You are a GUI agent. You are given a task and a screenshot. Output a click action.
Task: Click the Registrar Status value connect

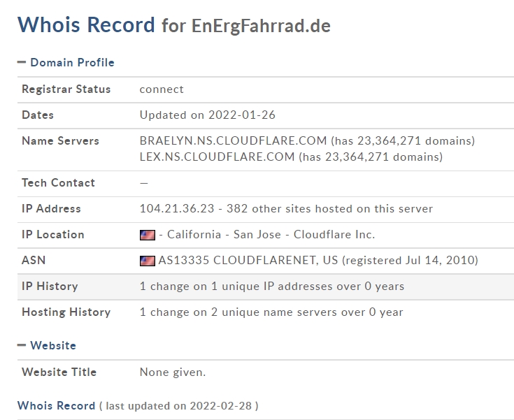pos(162,89)
